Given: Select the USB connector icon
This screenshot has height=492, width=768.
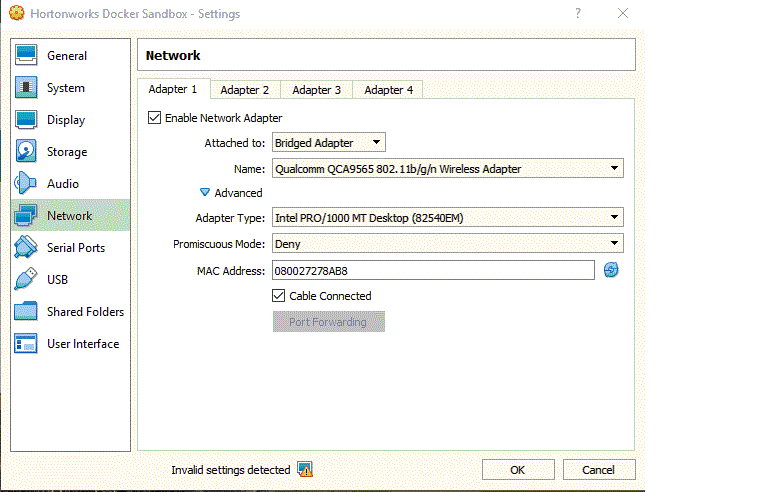Looking at the screenshot, I should point(26,279).
